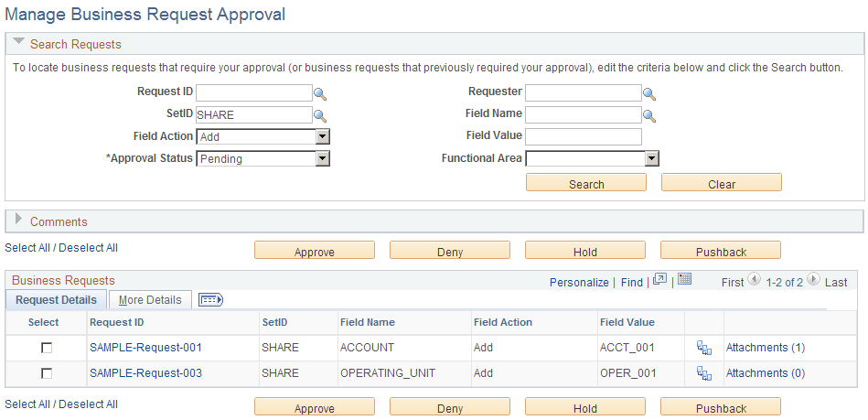Click into the Field Value input field

tap(584, 136)
